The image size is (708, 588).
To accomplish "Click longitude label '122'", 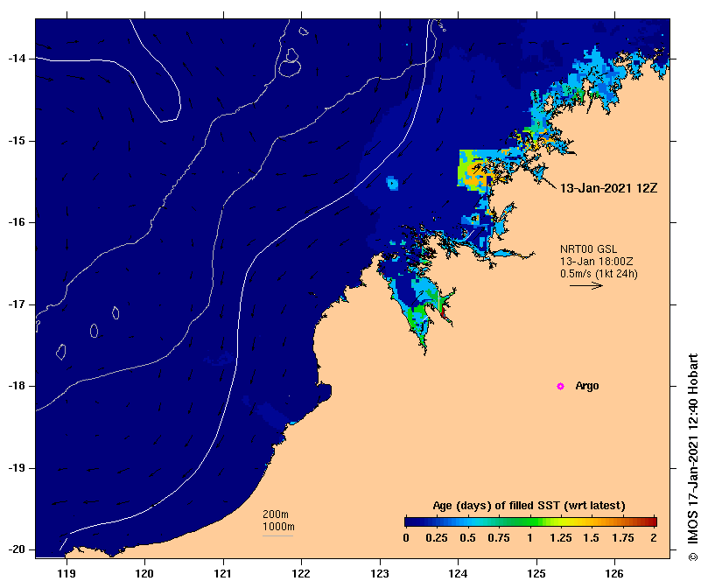I will 301,573.
